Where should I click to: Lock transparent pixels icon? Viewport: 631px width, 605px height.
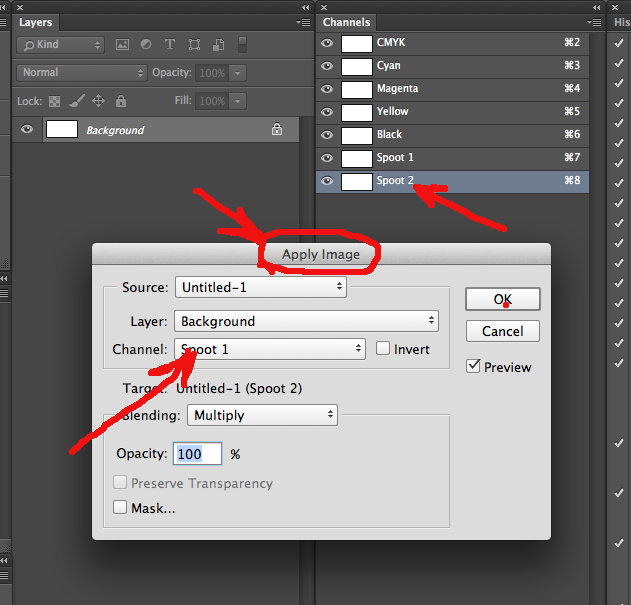click(54, 101)
